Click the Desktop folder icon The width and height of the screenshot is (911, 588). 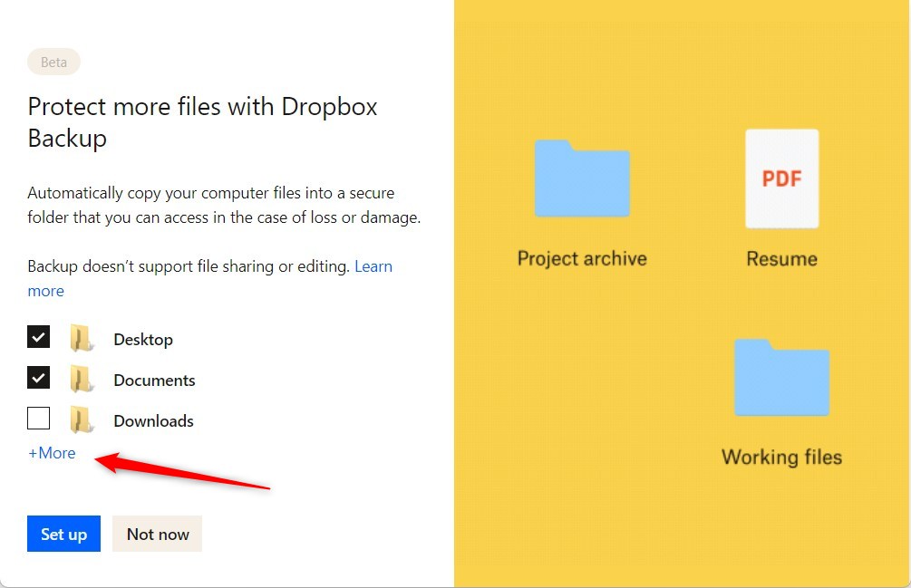[x=82, y=338]
